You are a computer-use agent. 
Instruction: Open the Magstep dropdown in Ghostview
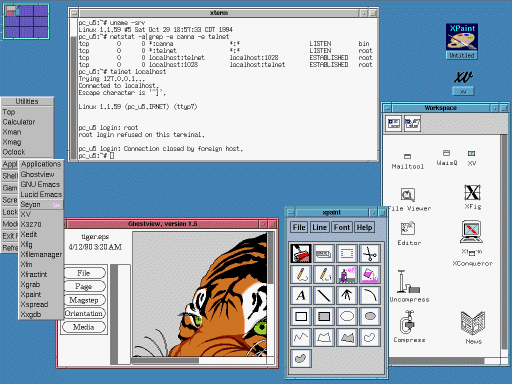click(84, 300)
